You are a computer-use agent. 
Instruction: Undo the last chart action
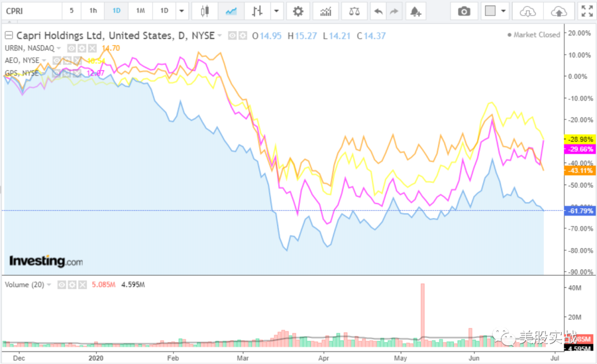pyautogui.click(x=379, y=11)
